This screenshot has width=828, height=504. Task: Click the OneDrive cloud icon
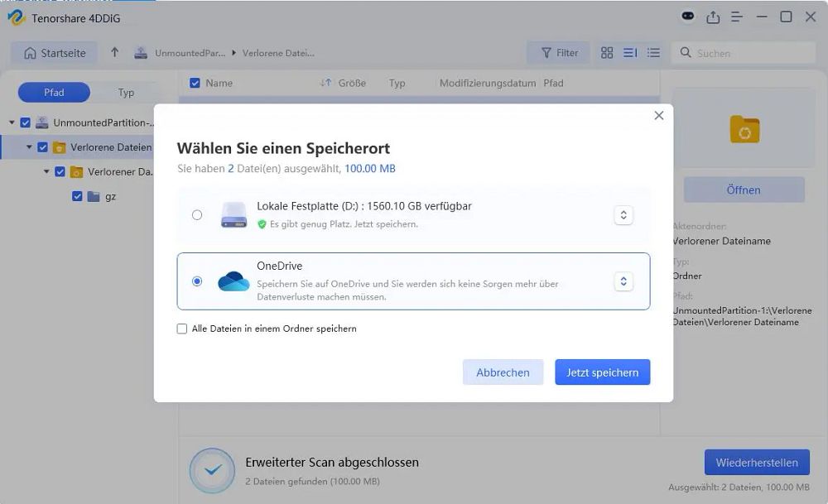[233, 281]
